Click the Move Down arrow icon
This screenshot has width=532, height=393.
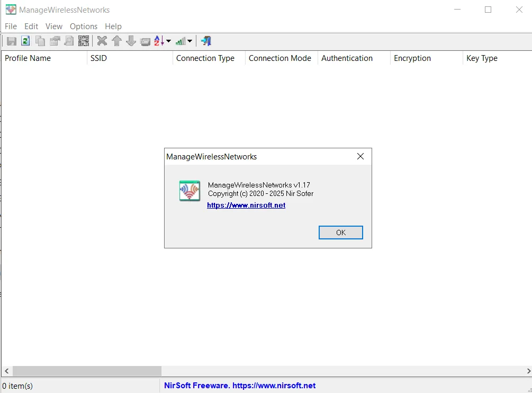coord(131,41)
